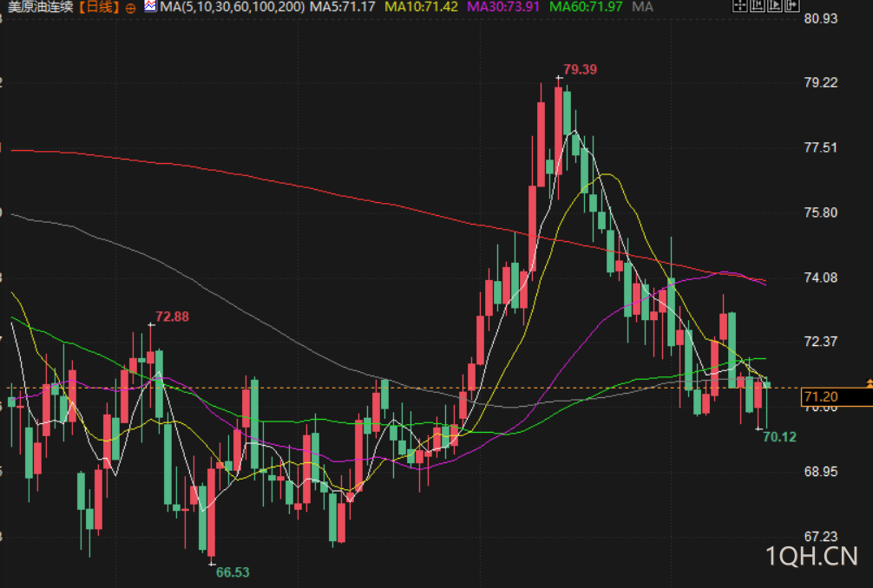The width and height of the screenshot is (873, 588).
Task: Click the 67.23 price axis label
Action: click(x=821, y=536)
